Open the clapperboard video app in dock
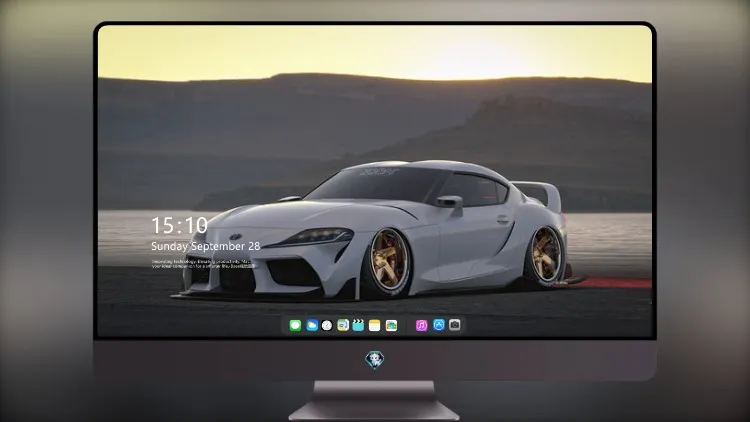The width and height of the screenshot is (750, 422). (358, 325)
